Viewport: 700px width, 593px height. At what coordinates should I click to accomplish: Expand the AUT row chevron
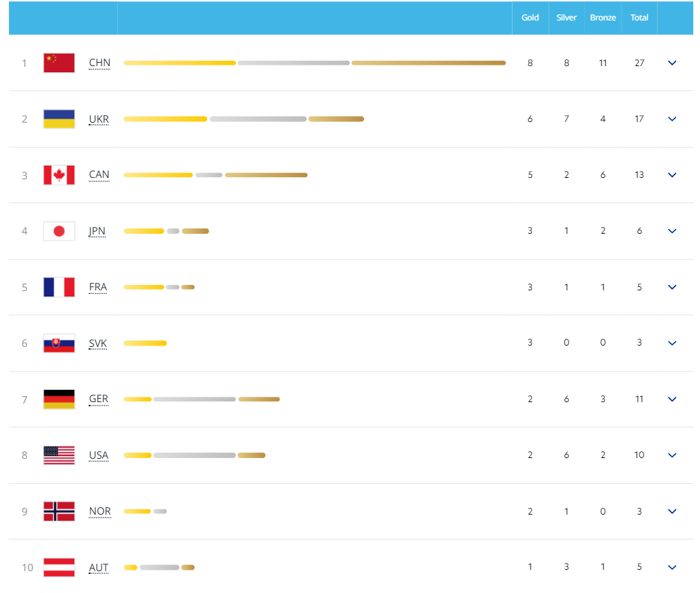click(x=672, y=567)
